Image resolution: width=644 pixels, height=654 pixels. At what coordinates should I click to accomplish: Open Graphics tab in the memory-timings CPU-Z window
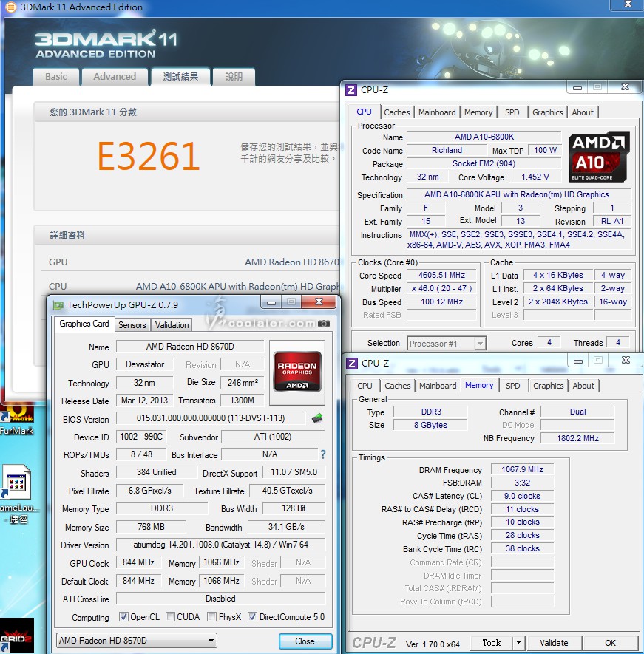549,386
